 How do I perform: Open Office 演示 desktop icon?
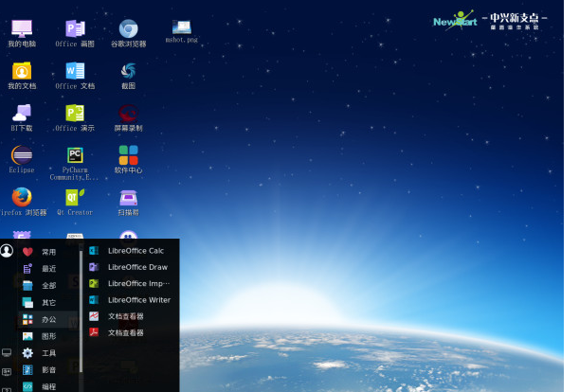pyautogui.click(x=75, y=117)
